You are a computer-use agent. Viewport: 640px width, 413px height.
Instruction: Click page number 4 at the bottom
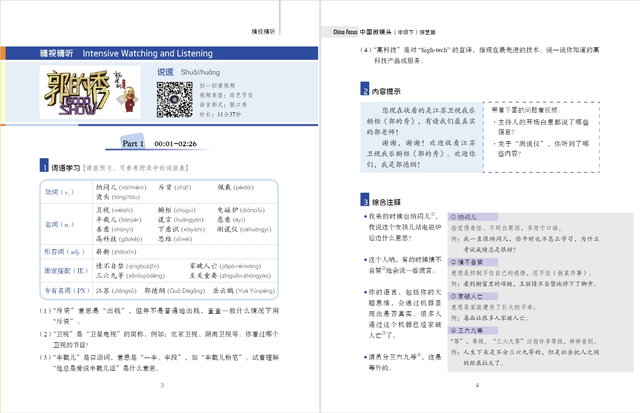tap(478, 385)
